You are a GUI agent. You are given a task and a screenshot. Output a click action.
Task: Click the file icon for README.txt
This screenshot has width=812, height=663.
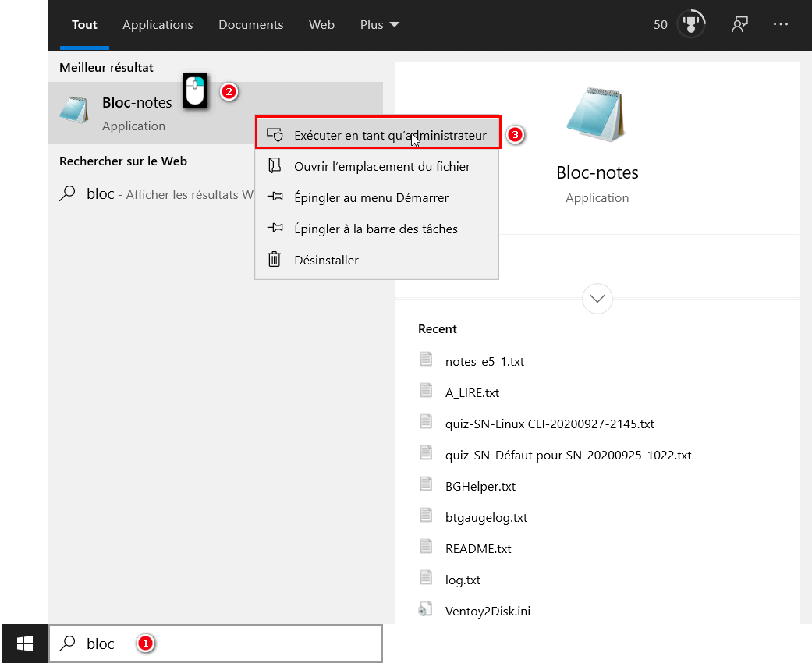[x=426, y=545]
